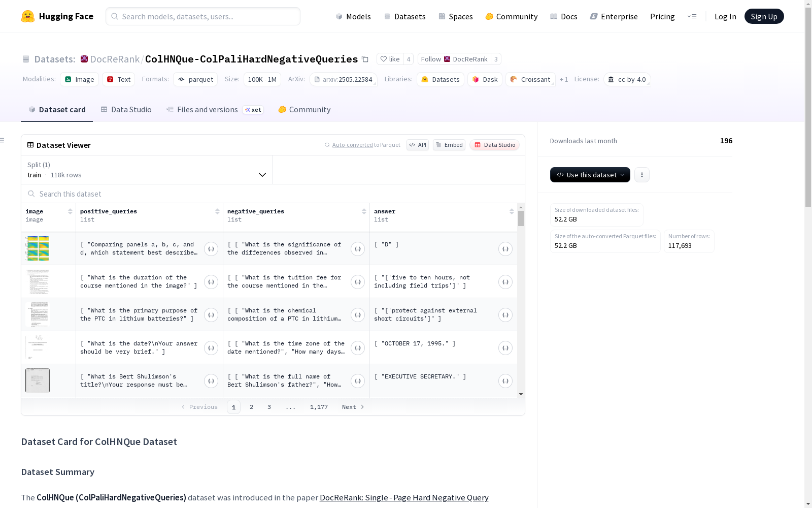Show the +1 additional libraries
812x508 pixels.
pos(564,79)
